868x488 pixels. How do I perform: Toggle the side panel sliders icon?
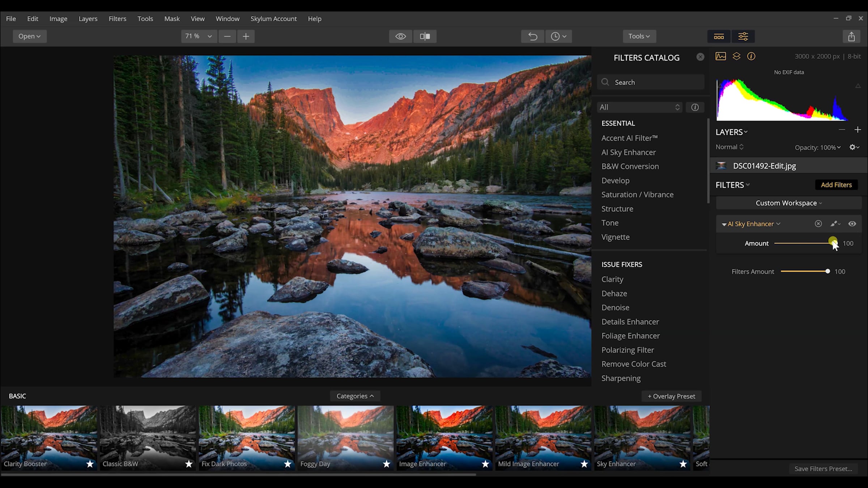(743, 37)
